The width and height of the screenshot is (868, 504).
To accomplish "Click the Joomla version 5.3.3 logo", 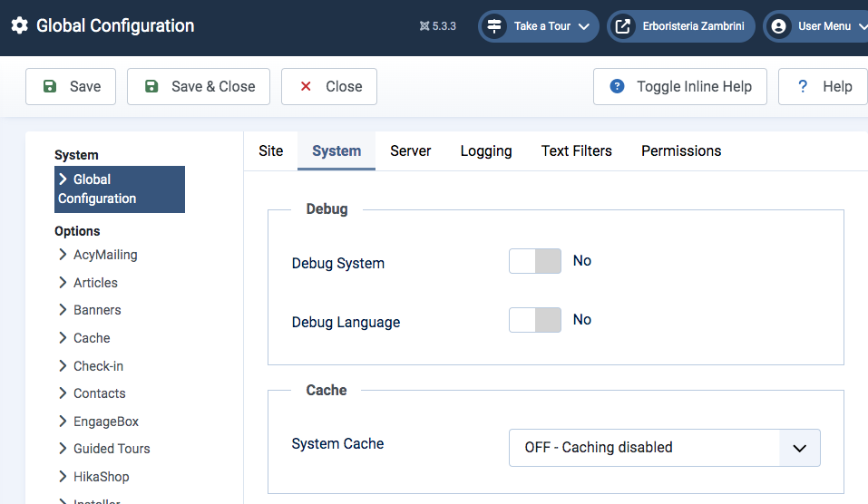I will point(424,26).
